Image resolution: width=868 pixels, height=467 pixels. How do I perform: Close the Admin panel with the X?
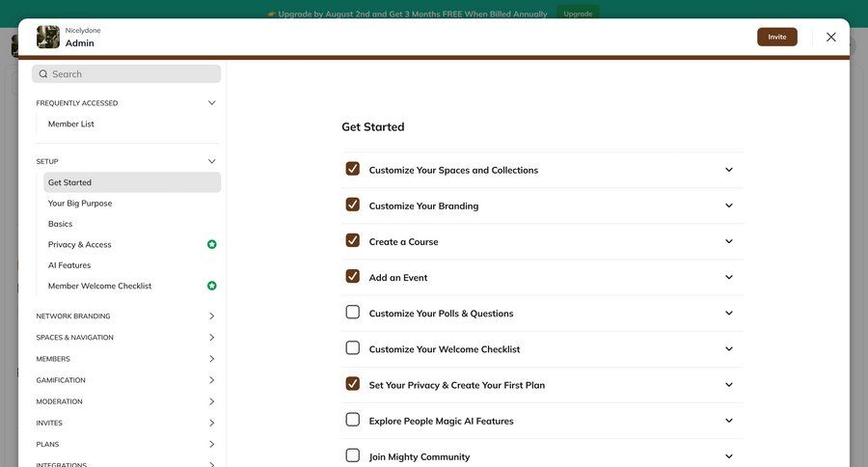click(x=831, y=37)
